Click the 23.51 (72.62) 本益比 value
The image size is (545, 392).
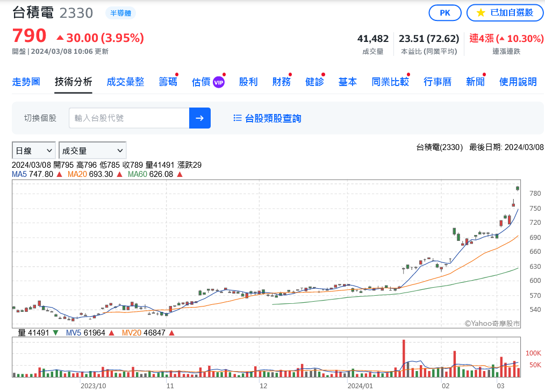pos(429,39)
